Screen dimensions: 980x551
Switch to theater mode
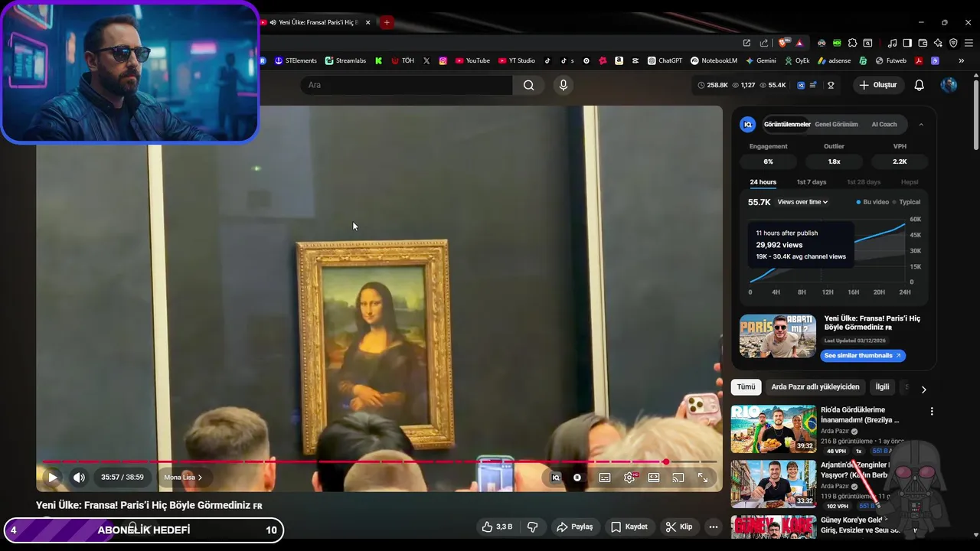[x=654, y=478]
